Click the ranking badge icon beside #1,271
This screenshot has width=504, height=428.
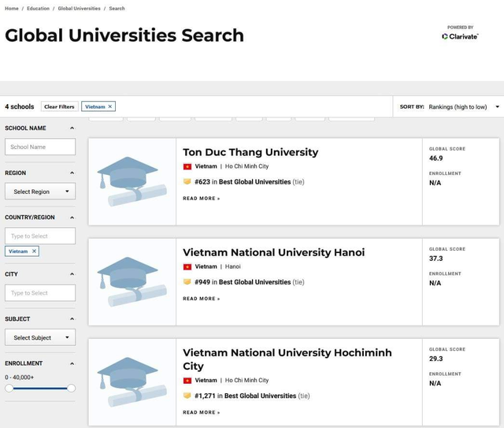(x=187, y=396)
